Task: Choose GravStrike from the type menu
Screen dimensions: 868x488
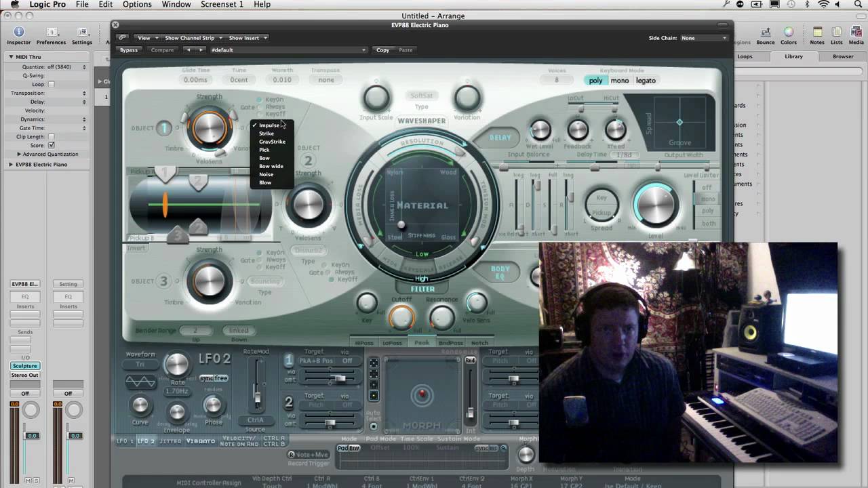Action: pyautogui.click(x=272, y=142)
